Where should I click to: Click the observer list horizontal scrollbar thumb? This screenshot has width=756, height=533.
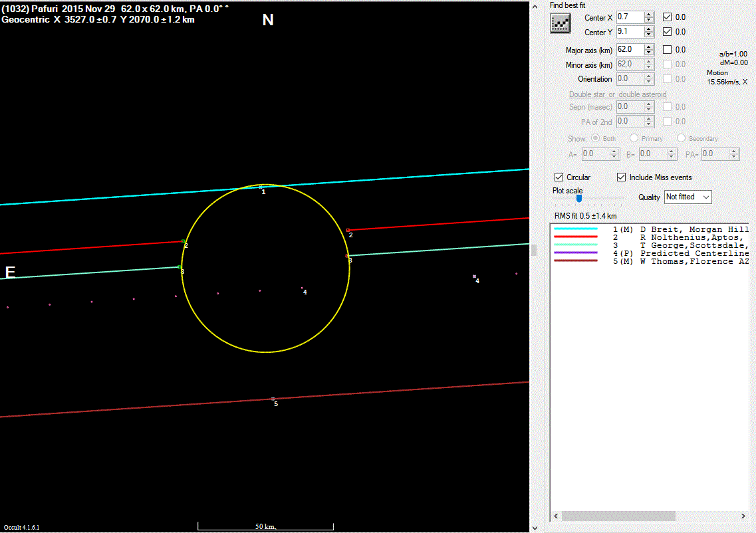(x=618, y=516)
